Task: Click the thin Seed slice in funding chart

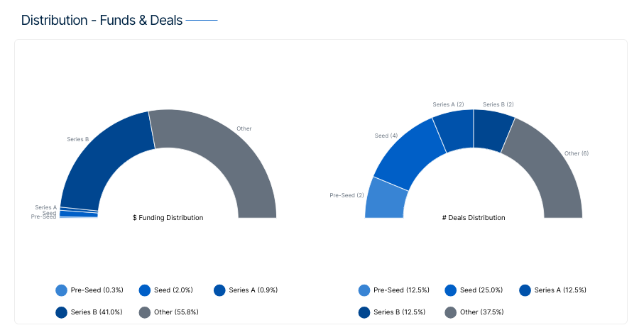Action: [78, 213]
